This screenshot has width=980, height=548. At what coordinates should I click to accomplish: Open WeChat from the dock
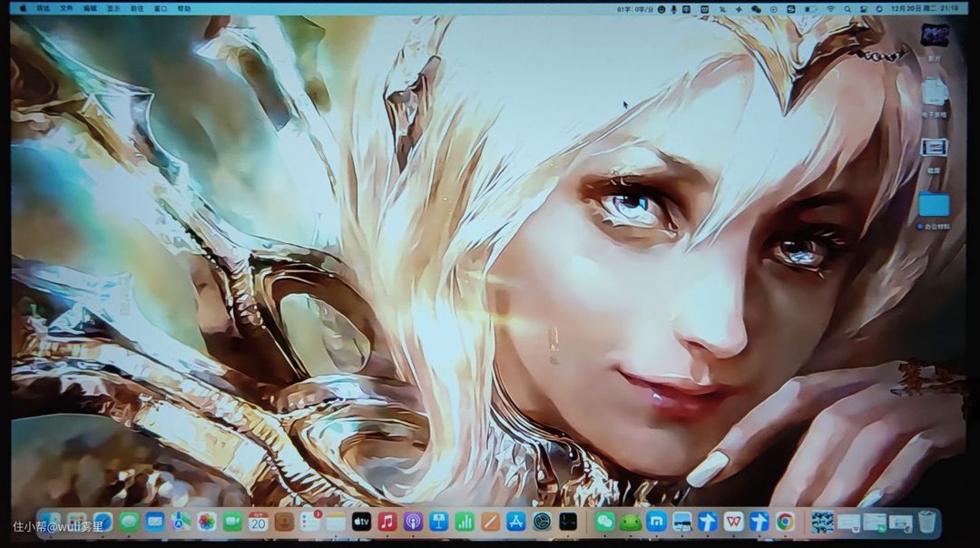click(604, 522)
